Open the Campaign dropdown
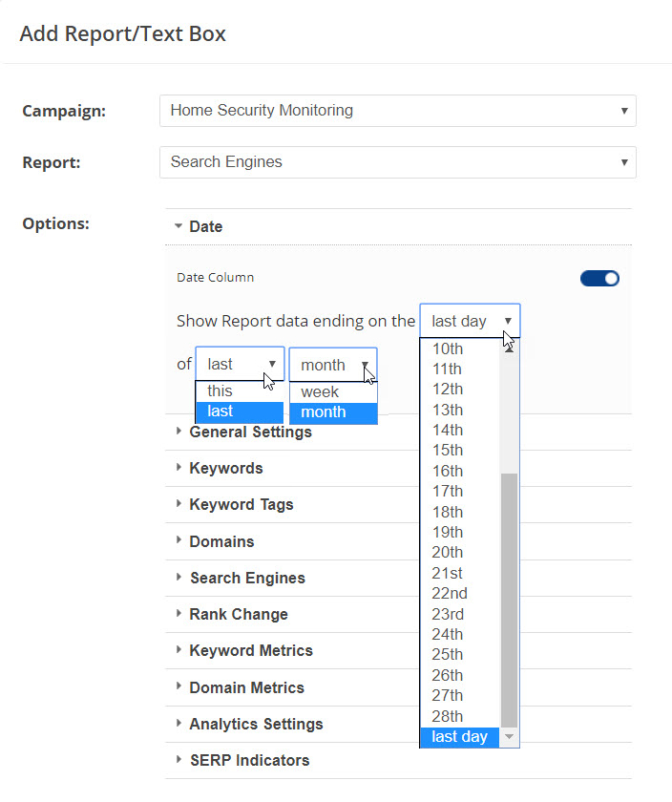The width and height of the screenshot is (672, 802). (397, 111)
